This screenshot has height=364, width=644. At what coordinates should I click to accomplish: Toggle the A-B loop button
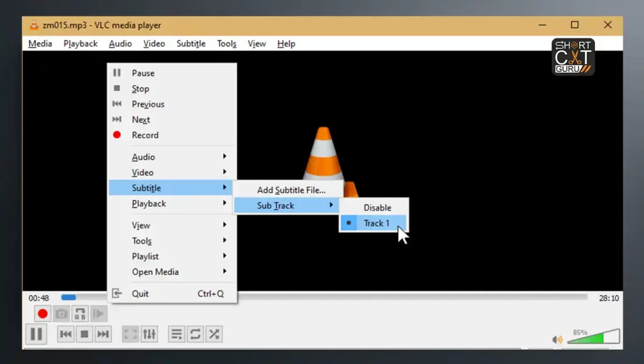(x=80, y=314)
